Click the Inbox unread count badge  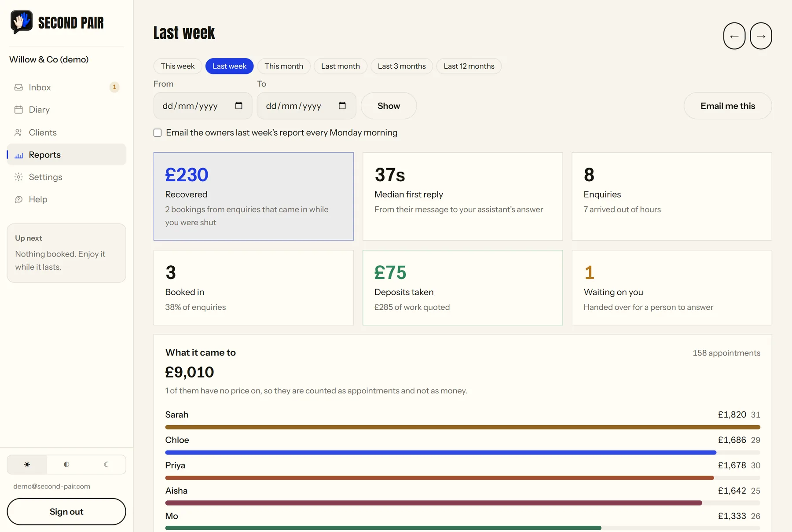[114, 87]
